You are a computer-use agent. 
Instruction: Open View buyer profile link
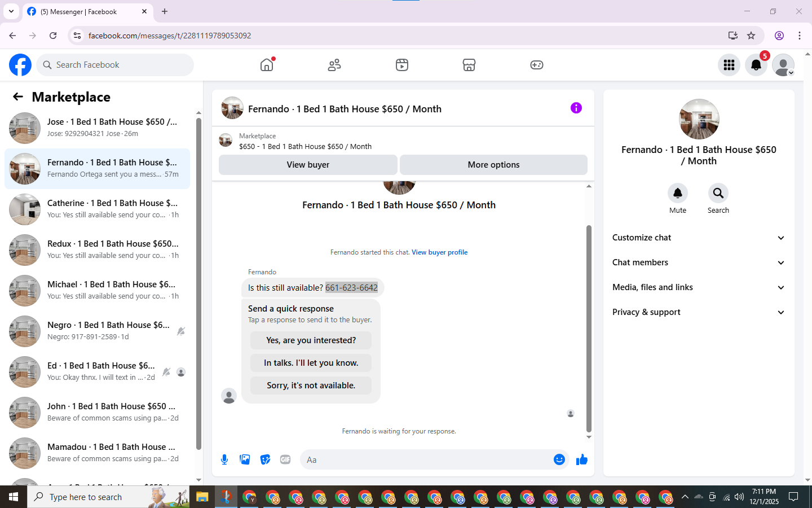[439, 252]
